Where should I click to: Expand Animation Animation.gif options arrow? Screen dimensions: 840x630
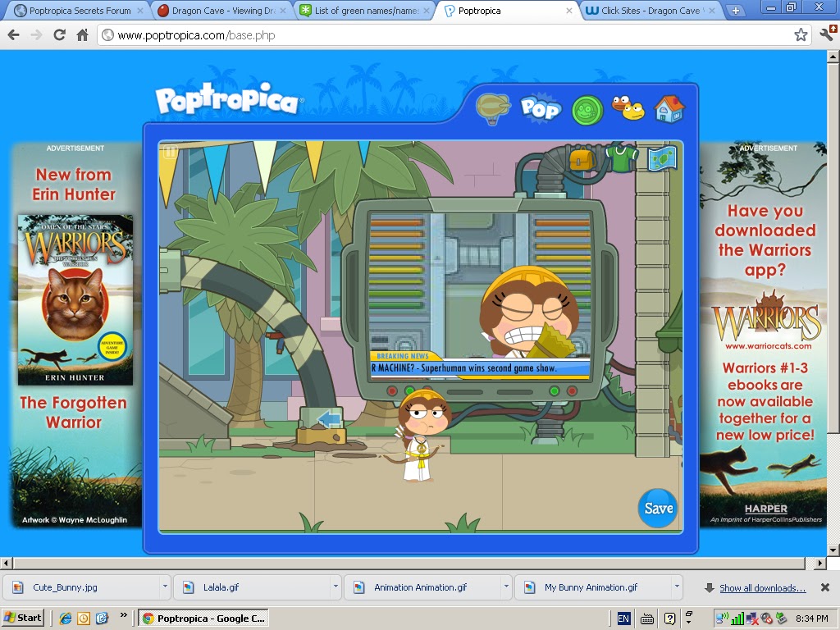(505, 587)
